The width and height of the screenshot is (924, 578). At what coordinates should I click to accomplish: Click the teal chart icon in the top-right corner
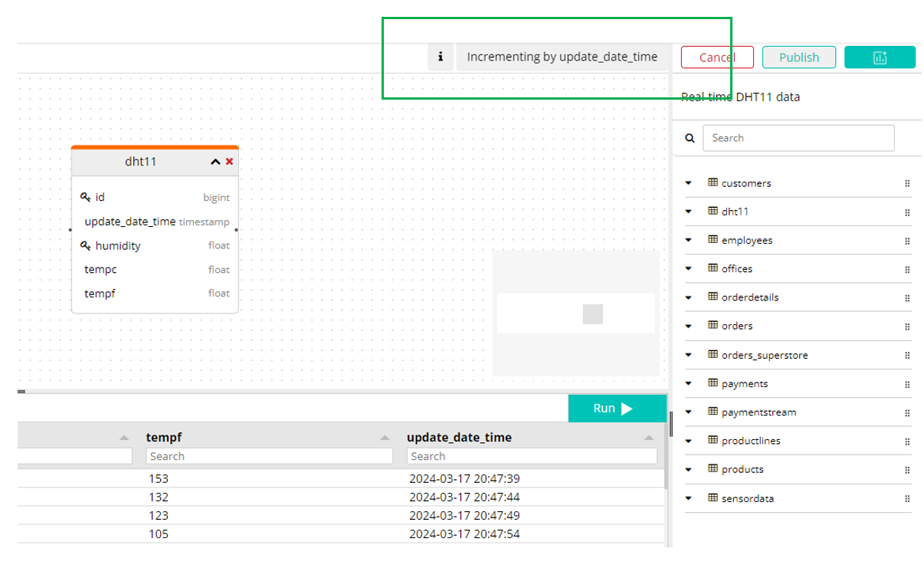click(879, 57)
